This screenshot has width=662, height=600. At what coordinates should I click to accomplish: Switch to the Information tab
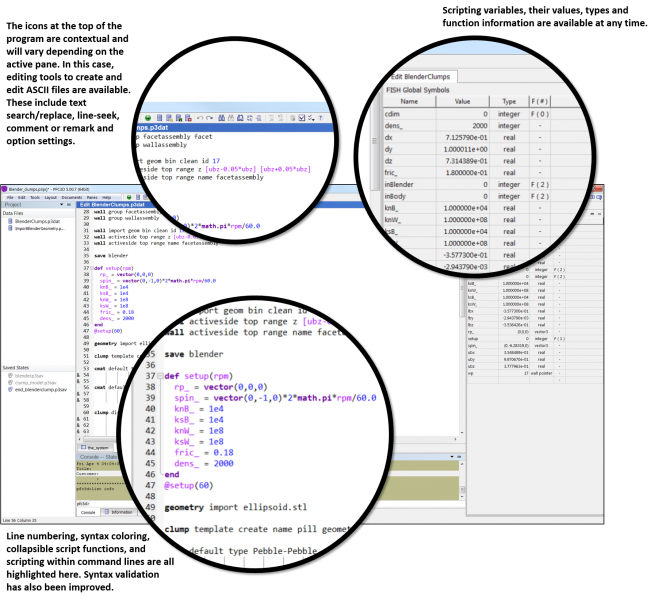tap(119, 513)
